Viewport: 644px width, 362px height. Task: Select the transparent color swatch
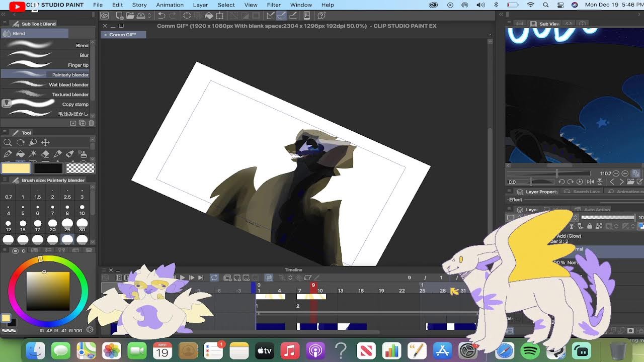click(x=80, y=168)
